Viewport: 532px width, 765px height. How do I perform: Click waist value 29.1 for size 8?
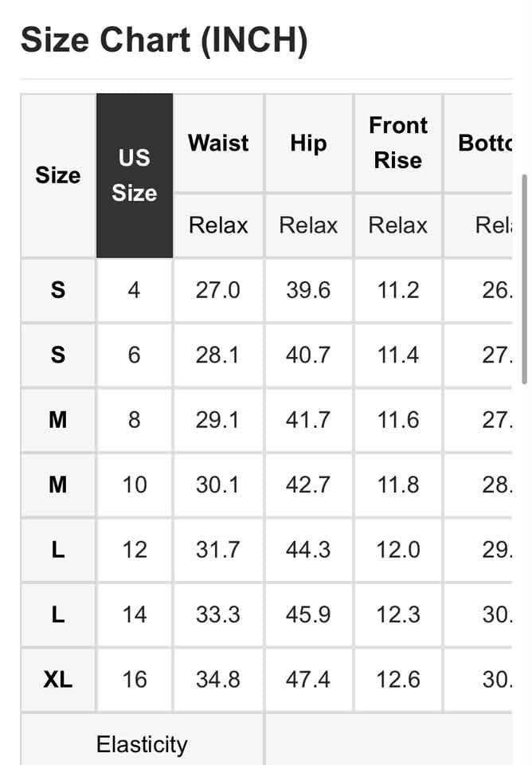point(218,420)
